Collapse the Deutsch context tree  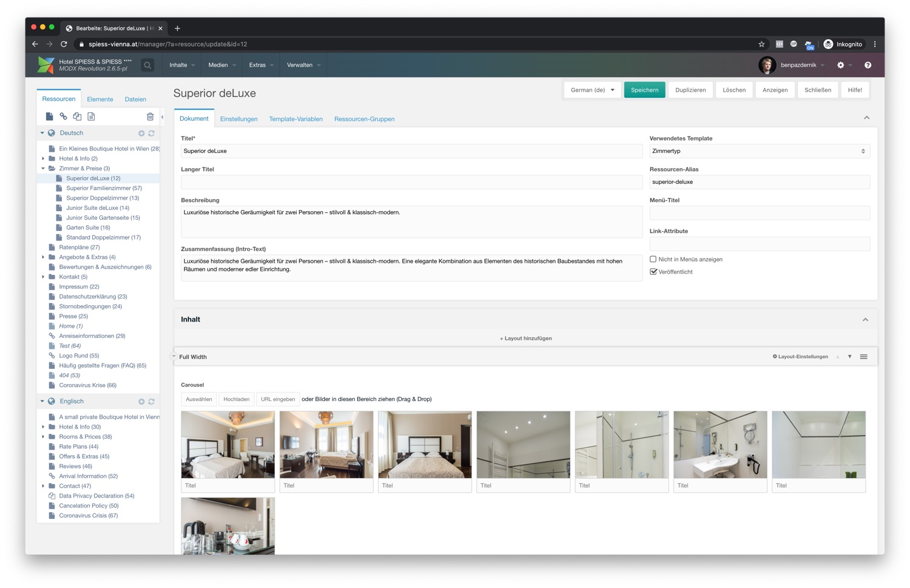pos(42,133)
